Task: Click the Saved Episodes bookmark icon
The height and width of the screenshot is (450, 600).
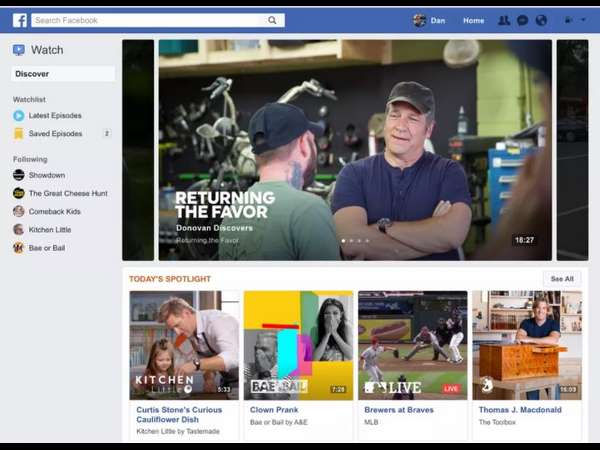Action: click(x=19, y=134)
